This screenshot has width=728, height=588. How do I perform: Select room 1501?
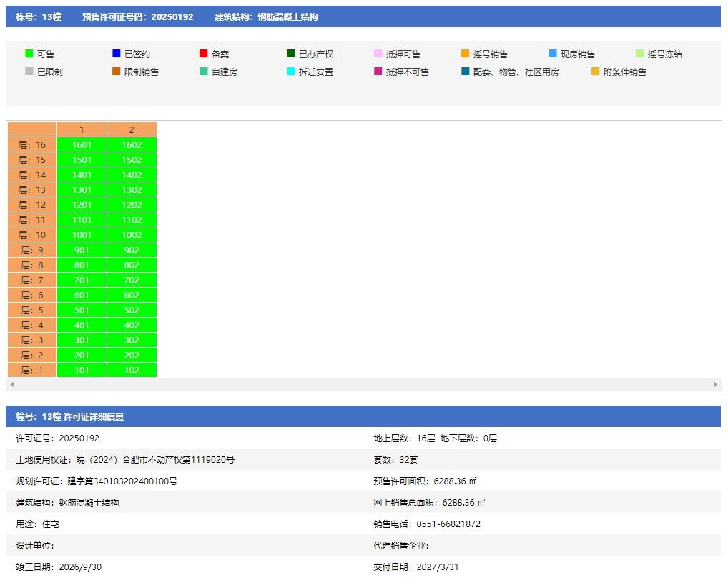[82, 160]
